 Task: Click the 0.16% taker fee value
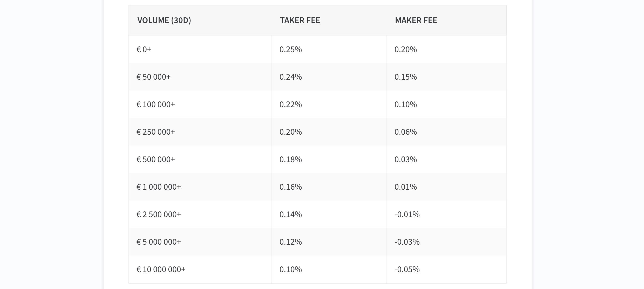point(291,187)
